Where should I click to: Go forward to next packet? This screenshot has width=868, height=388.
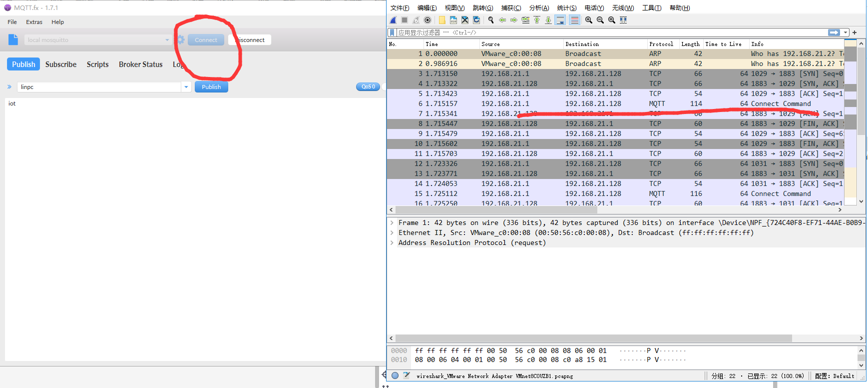click(x=514, y=20)
